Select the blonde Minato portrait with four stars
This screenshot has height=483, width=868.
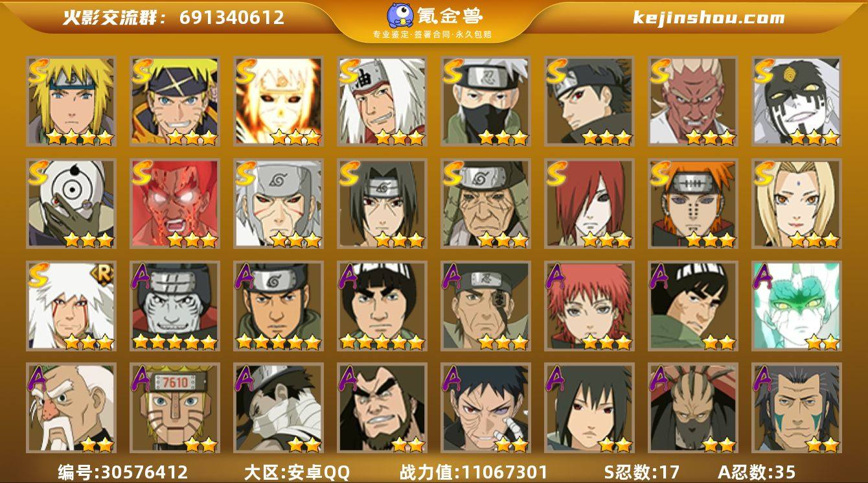pyautogui.click(x=71, y=101)
